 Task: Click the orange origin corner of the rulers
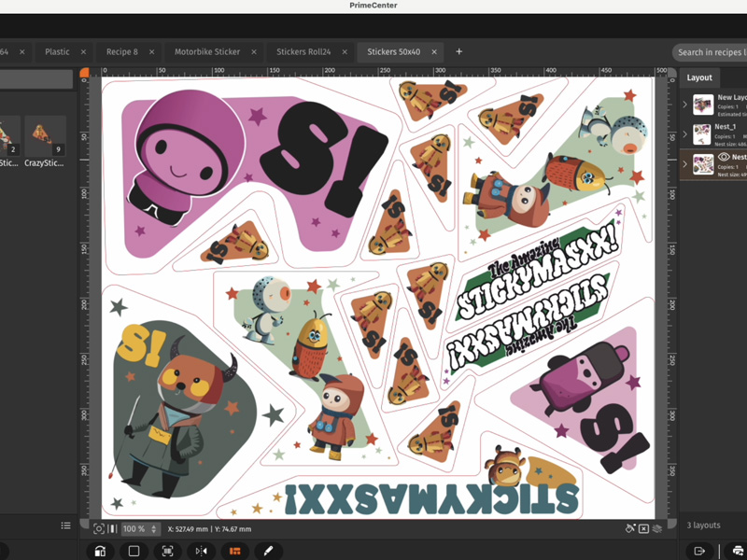point(84,72)
